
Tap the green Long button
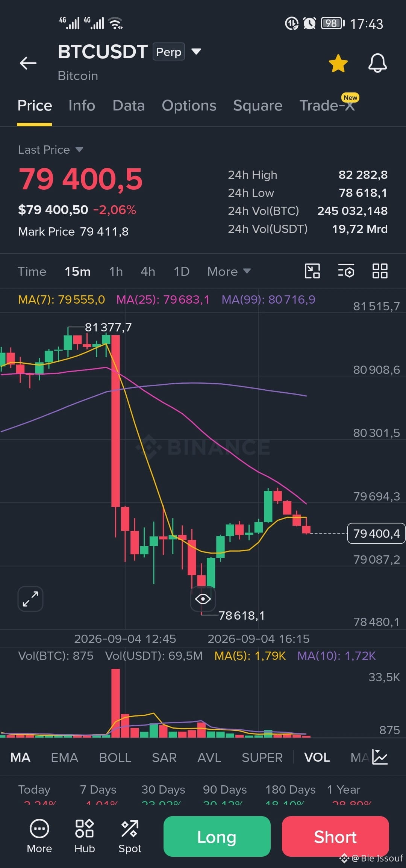point(217,836)
